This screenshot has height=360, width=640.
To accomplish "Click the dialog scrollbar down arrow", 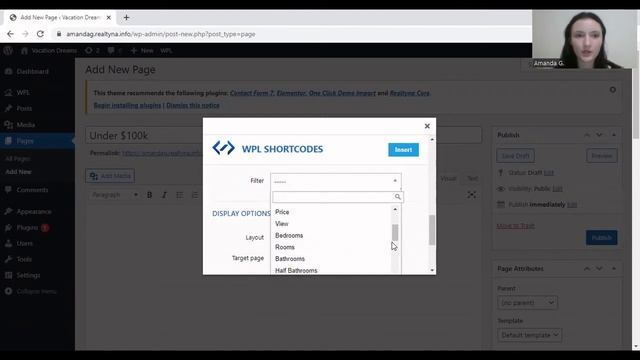I will pos(432,270).
